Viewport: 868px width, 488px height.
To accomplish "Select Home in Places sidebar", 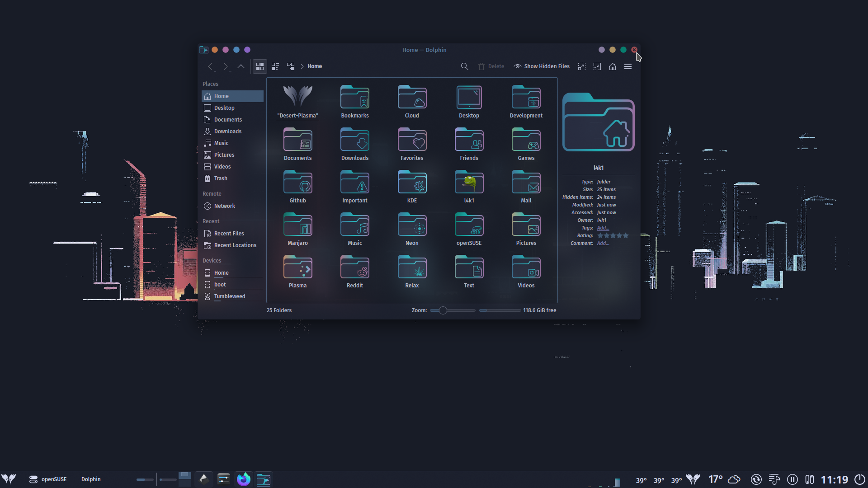I will (232, 96).
